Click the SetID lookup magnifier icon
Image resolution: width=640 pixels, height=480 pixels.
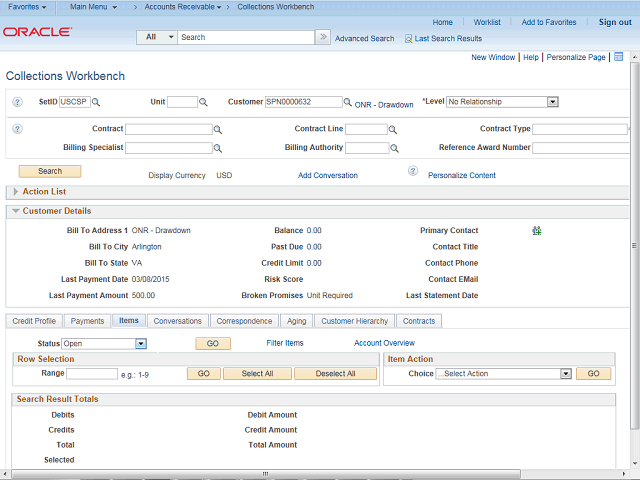(x=96, y=102)
